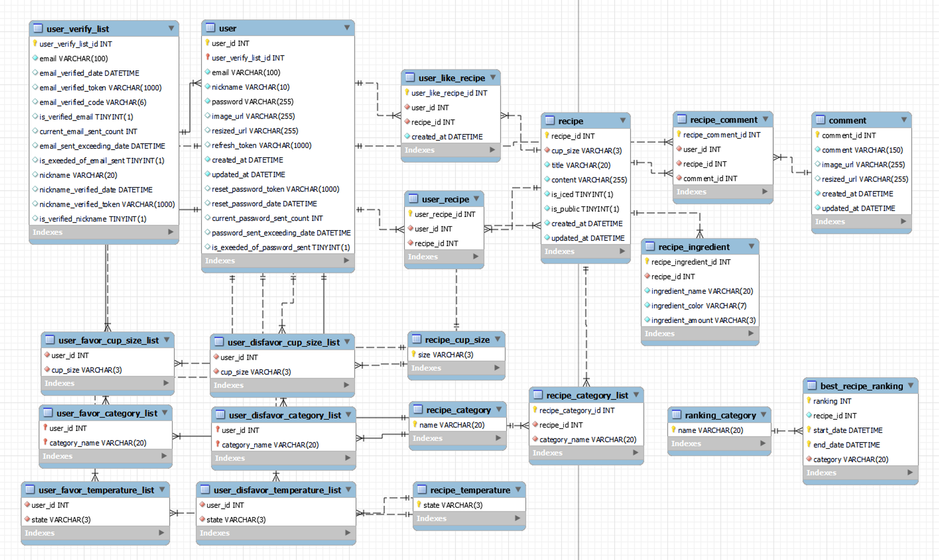This screenshot has width=939, height=560.
Task: Collapse the recipe_temperature table
Action: tap(518, 489)
